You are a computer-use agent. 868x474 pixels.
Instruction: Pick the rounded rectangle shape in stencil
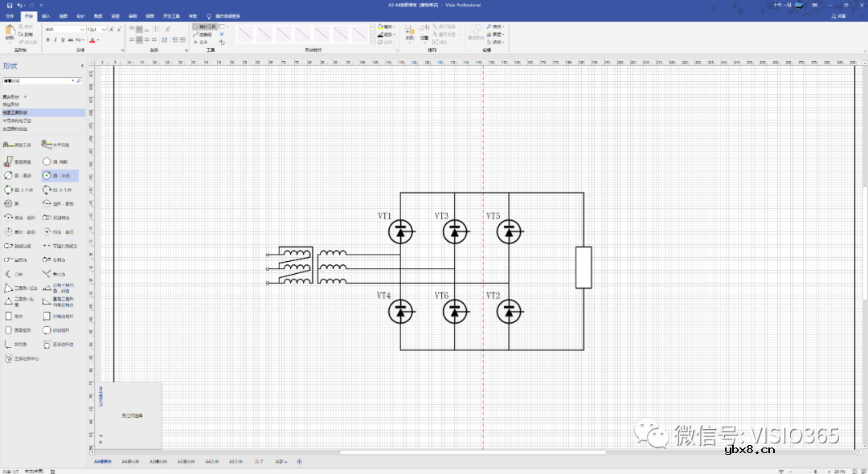click(10, 329)
